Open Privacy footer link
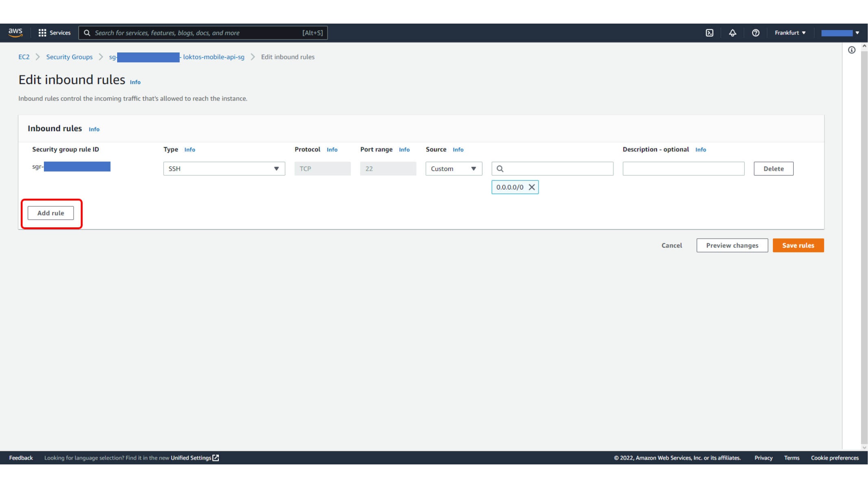 763,458
